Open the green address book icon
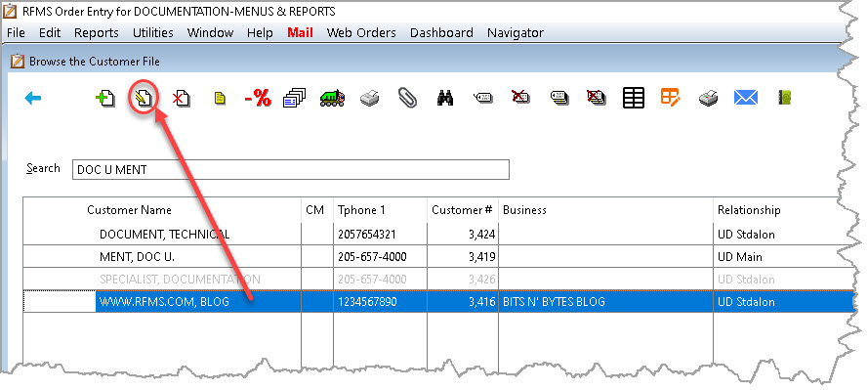This screenshot has width=868, height=390. coord(785,98)
